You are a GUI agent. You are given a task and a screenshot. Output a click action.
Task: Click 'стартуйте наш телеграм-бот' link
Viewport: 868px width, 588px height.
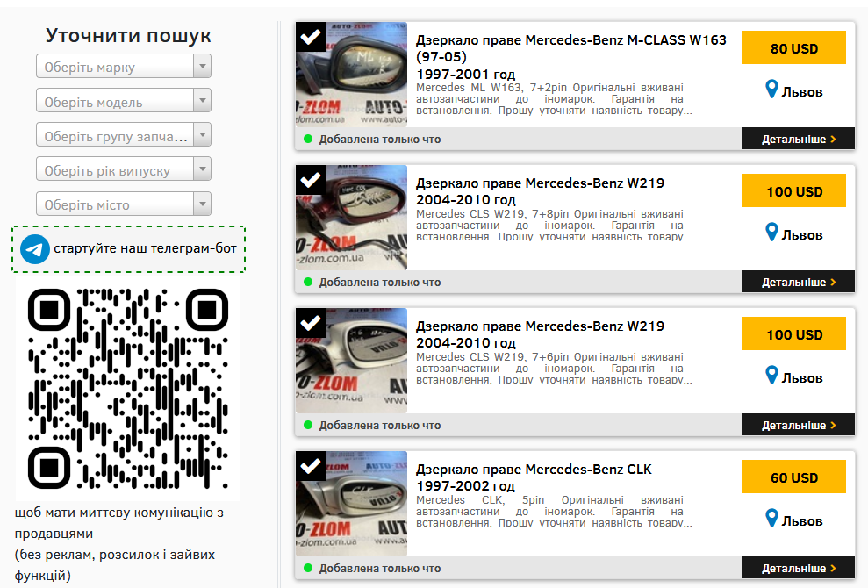[x=145, y=248]
